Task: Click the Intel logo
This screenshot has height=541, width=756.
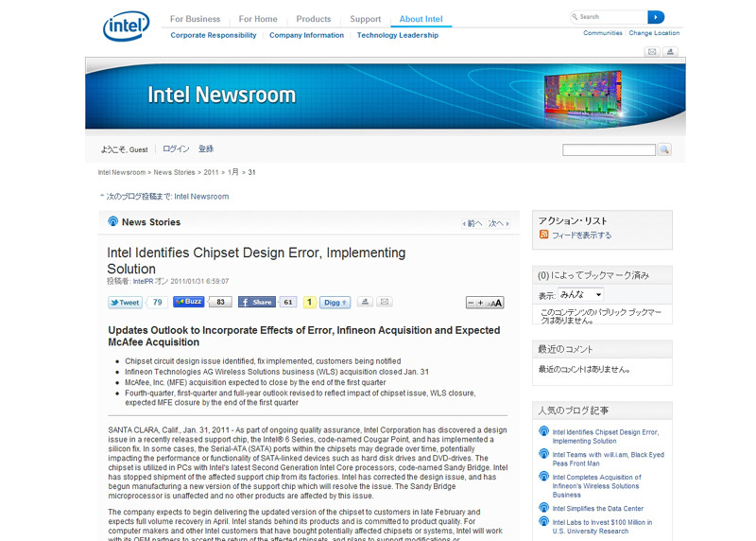Action: [x=127, y=26]
